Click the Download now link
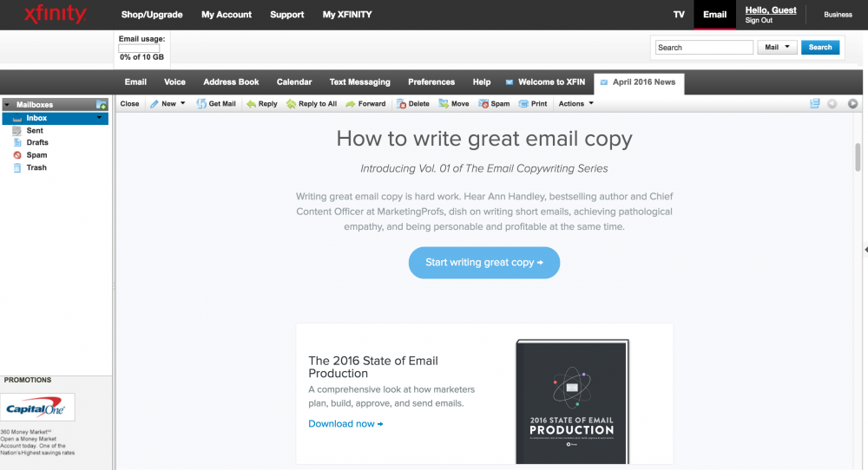868x470 pixels. pyautogui.click(x=345, y=423)
